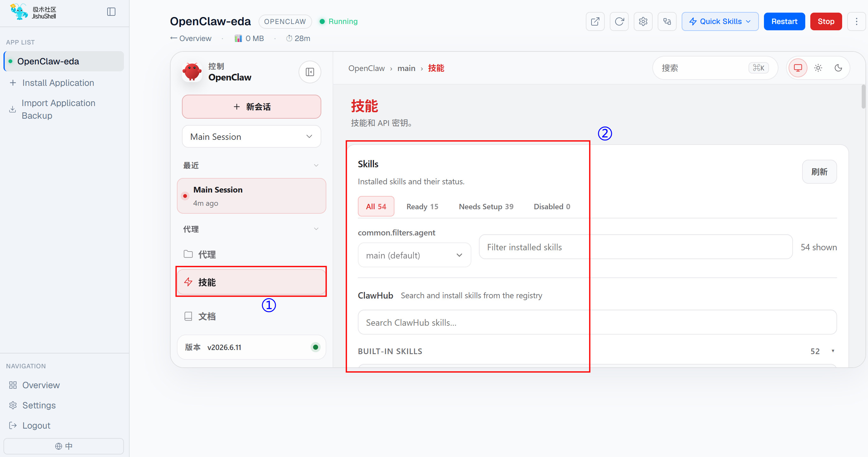868x457 pixels.
Task: Click the translate icon in top toolbar
Action: click(x=667, y=21)
